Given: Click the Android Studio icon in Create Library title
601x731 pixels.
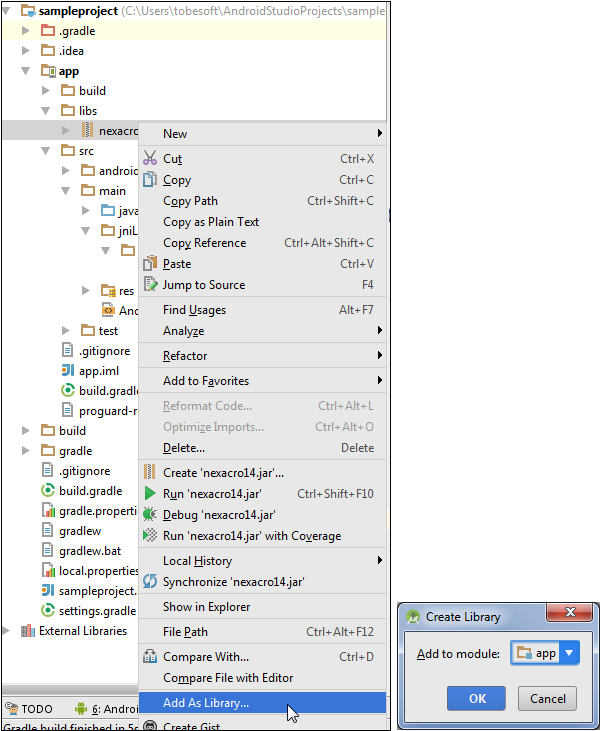Looking at the screenshot, I should 413,617.
